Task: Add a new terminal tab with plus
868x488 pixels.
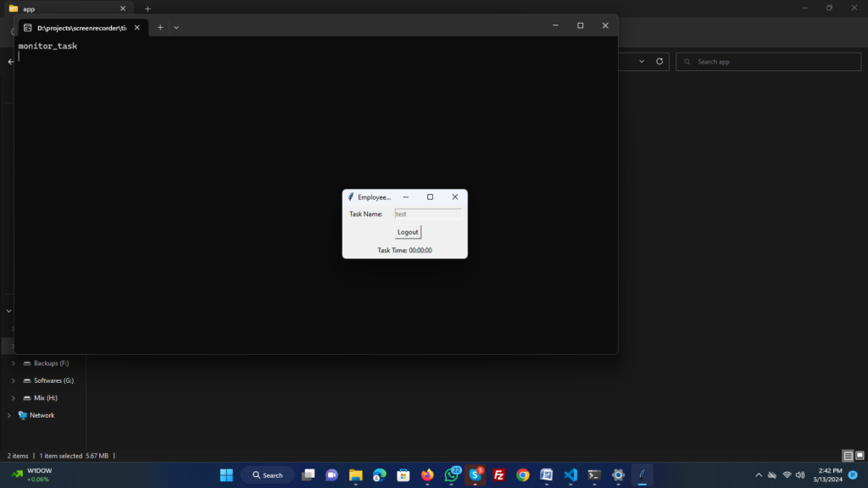Action: click(x=160, y=27)
